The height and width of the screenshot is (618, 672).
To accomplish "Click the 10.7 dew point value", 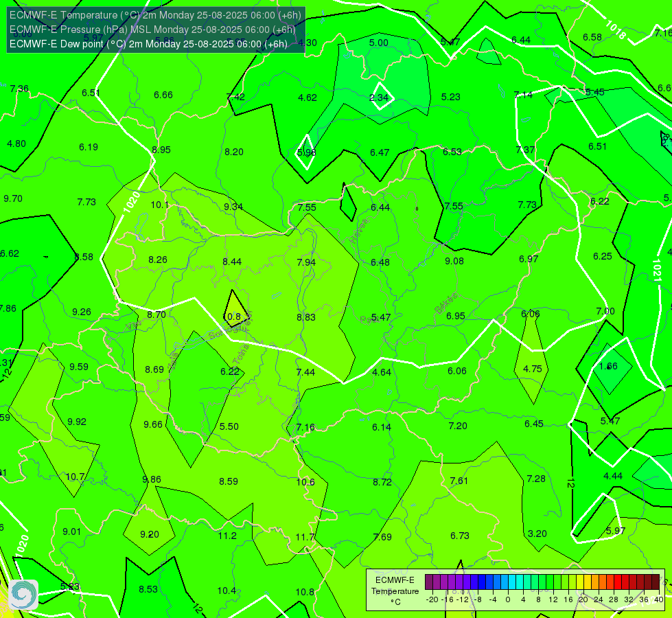I will coord(75,477).
